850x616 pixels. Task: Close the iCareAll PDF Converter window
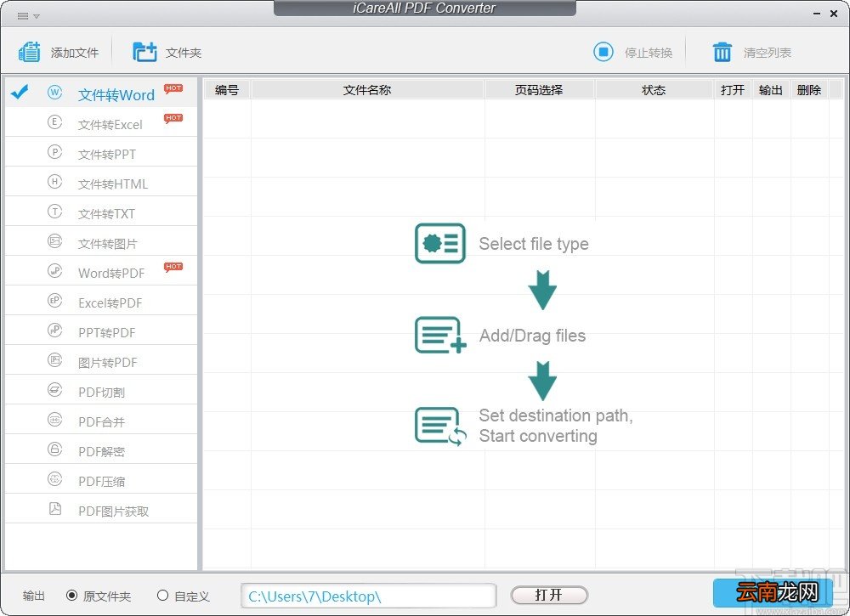834,14
